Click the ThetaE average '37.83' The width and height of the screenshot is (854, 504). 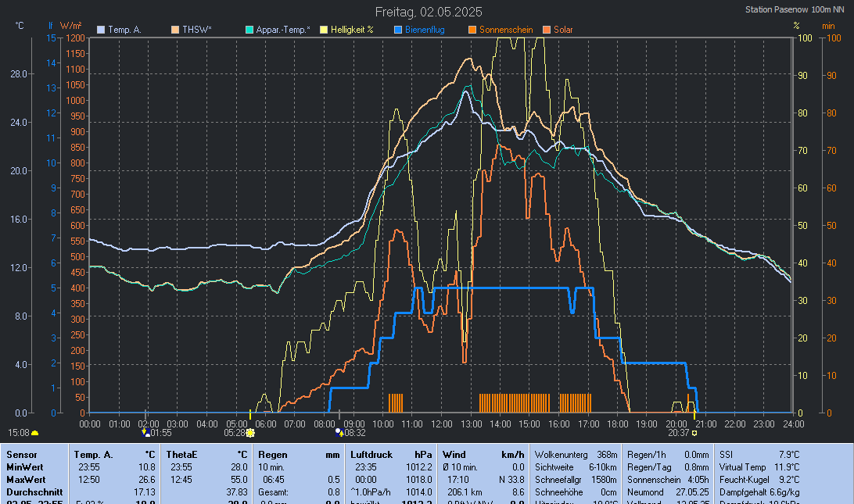pyautogui.click(x=236, y=492)
